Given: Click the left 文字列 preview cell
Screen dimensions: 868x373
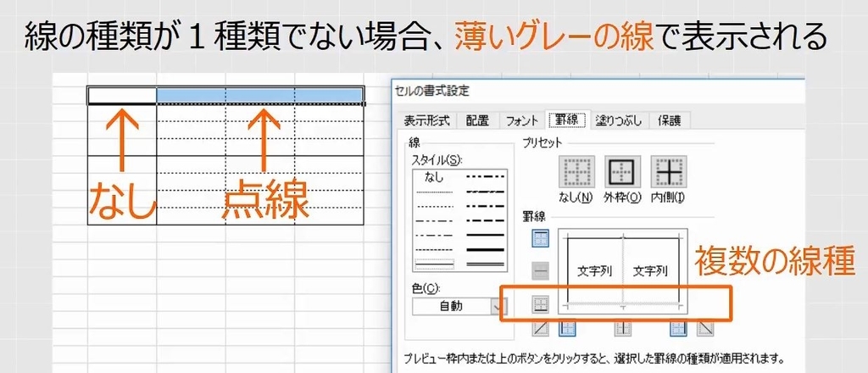Looking at the screenshot, I should 594,272.
